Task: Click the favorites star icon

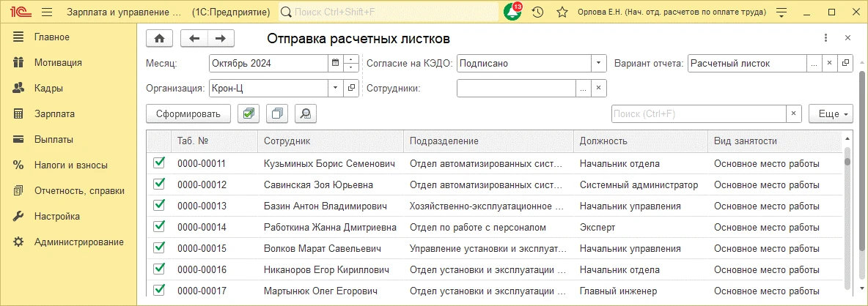Action: click(562, 12)
